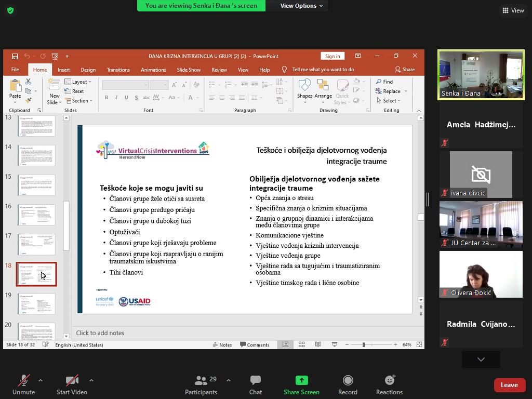Toggle the Notes pane in status bar
The width and height of the screenshot is (532, 399).
(222, 345)
